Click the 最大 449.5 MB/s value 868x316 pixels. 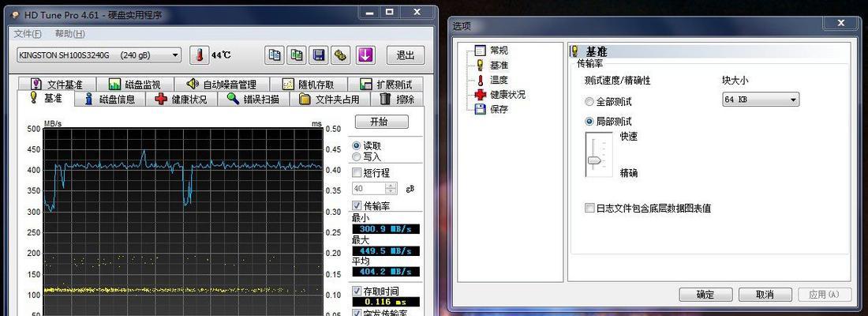click(385, 250)
